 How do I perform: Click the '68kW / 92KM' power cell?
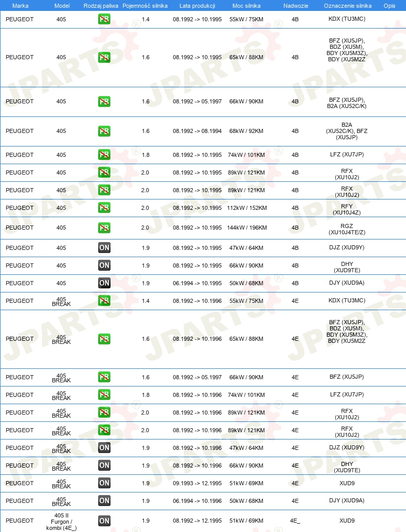click(246, 131)
